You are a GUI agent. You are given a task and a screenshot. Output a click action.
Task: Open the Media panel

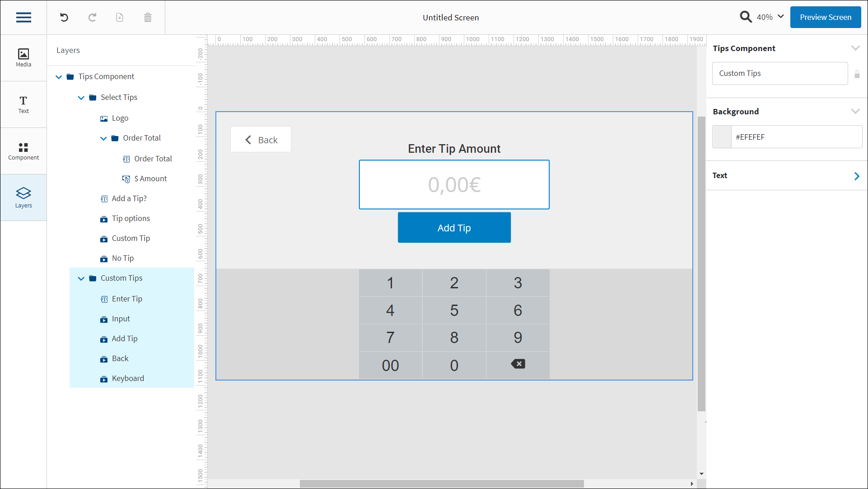23,58
